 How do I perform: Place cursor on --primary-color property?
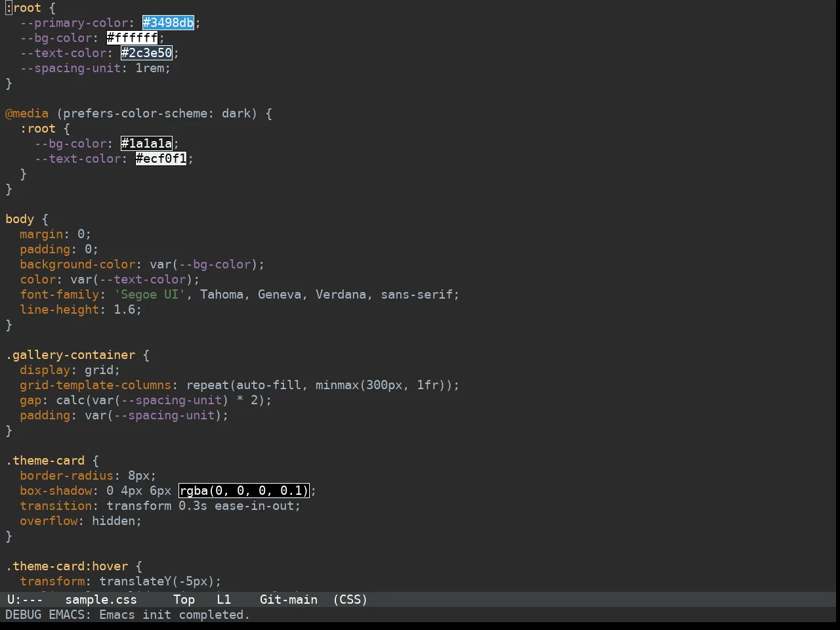click(74, 23)
